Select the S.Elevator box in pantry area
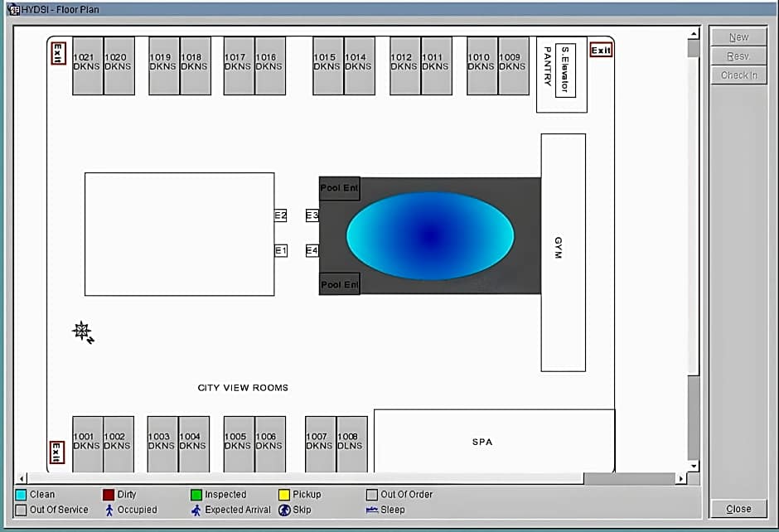779x532 pixels. [x=565, y=70]
